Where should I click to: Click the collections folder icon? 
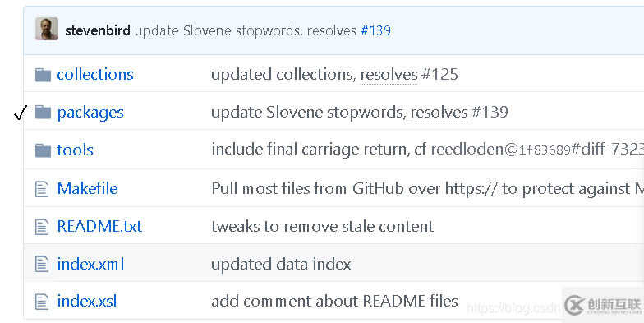pyautogui.click(x=43, y=76)
